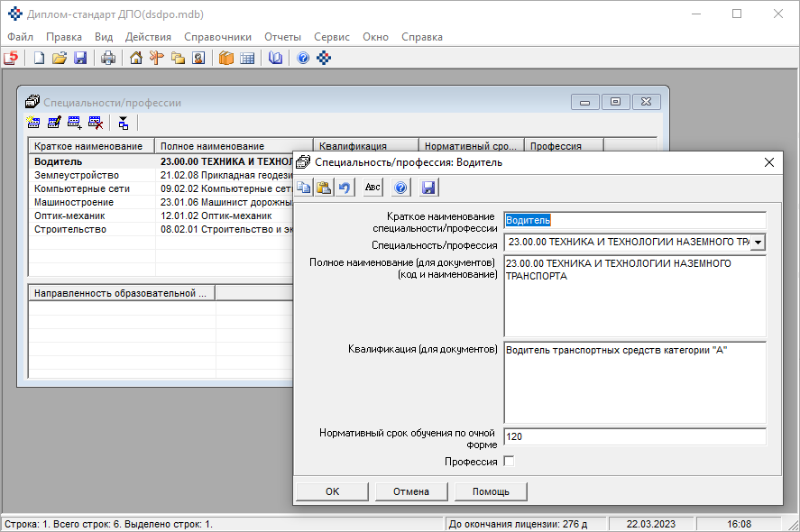
Task: Open the Сервис menu
Action: pyautogui.click(x=332, y=37)
